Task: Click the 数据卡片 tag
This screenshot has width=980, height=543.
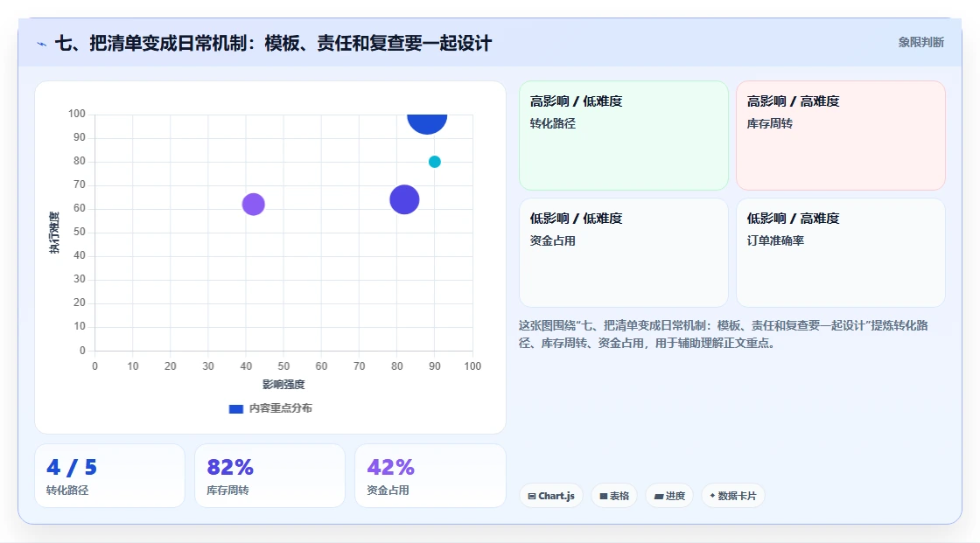Action: tap(733, 496)
